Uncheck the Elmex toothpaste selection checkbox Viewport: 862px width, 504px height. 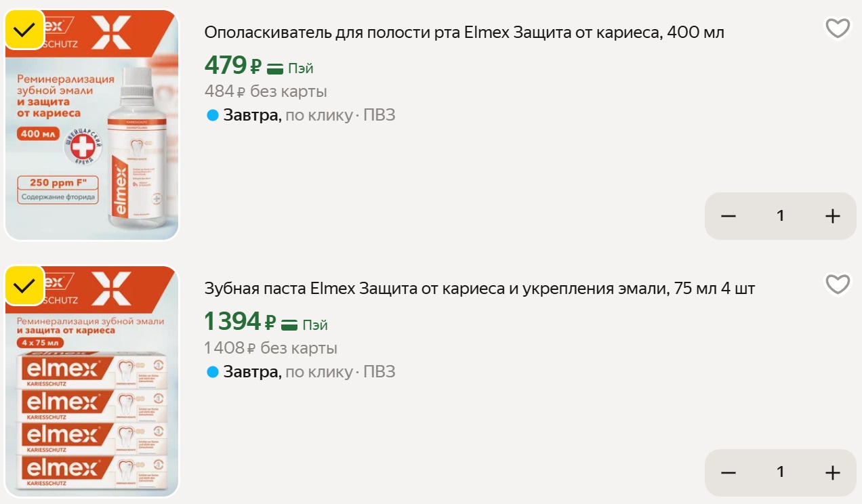coord(24,286)
